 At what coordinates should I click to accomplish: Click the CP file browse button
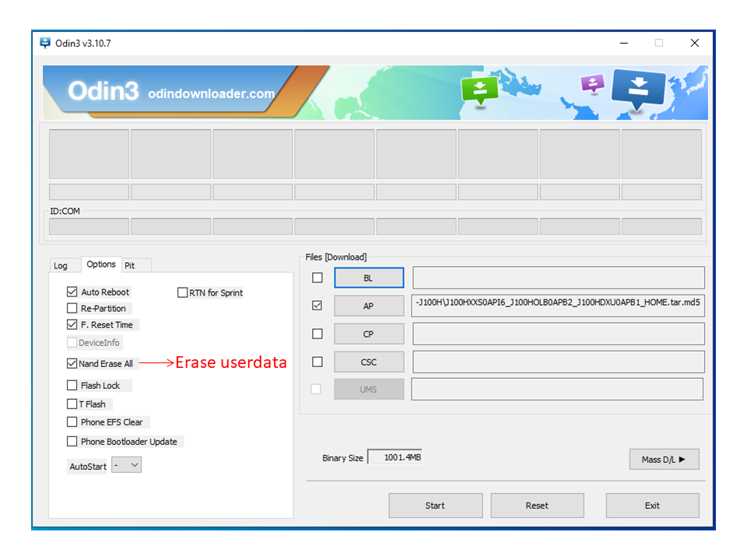point(369,334)
